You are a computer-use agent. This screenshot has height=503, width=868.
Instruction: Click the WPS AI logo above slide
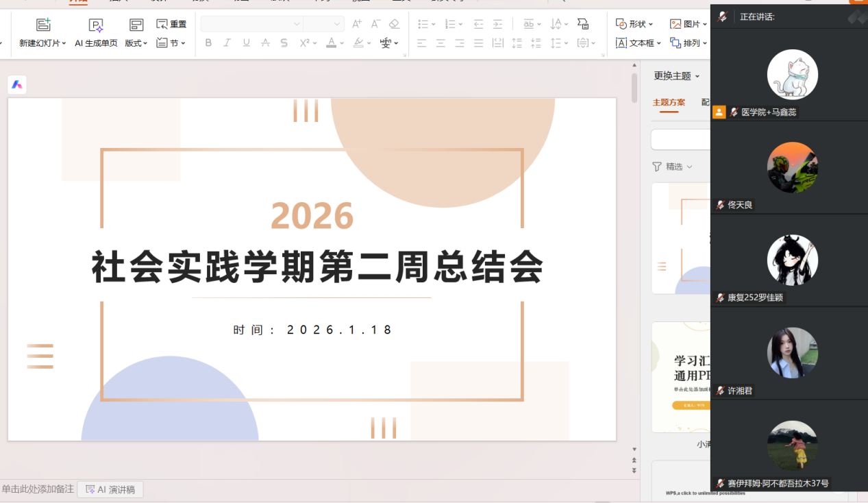click(17, 84)
